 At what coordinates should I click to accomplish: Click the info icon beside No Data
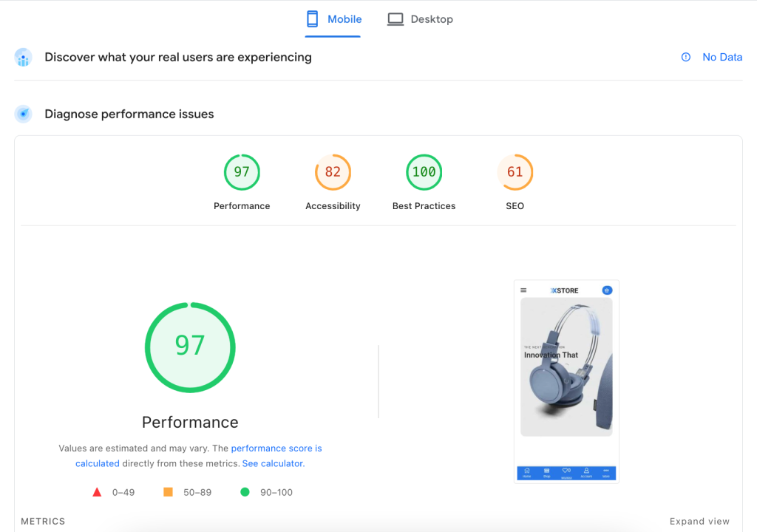click(685, 57)
